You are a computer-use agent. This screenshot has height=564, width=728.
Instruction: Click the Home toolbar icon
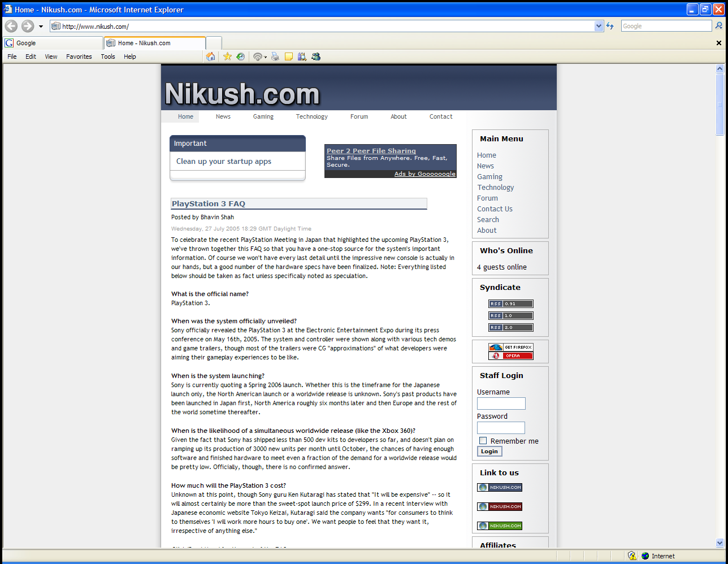coord(210,57)
